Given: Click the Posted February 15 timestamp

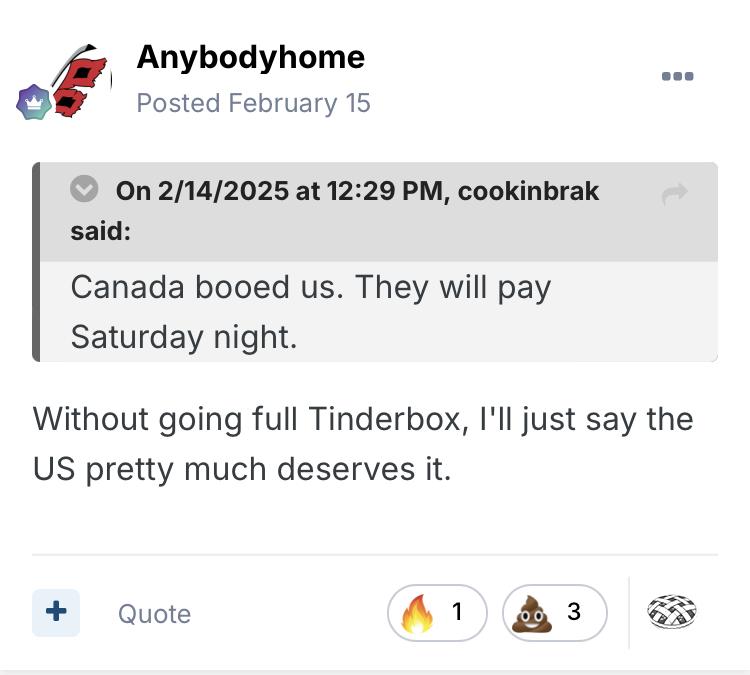Looking at the screenshot, I should click(x=253, y=103).
